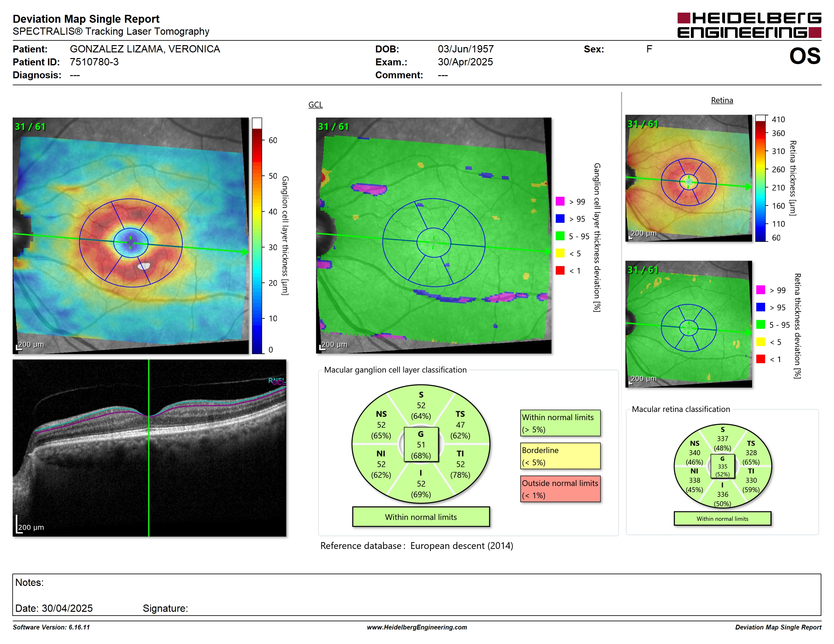Click the 'Within normal limits (> 5%)' legend box
This screenshot has width=834, height=644.
coord(560,423)
